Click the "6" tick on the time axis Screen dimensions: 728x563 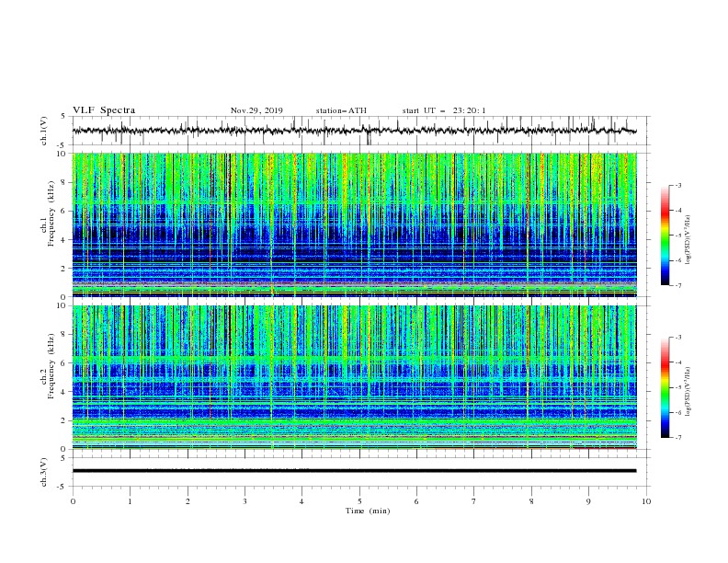(x=416, y=501)
